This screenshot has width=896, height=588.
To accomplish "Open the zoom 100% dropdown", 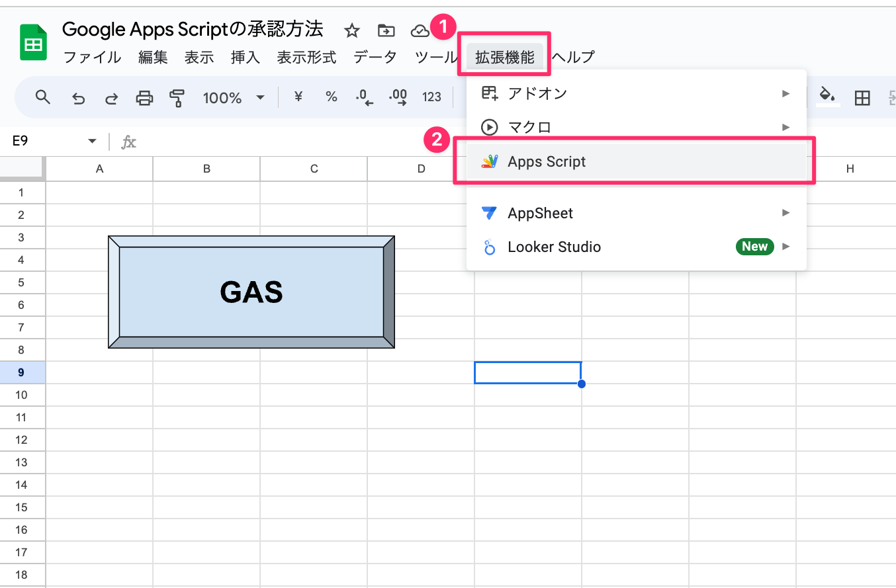I will pos(234,98).
